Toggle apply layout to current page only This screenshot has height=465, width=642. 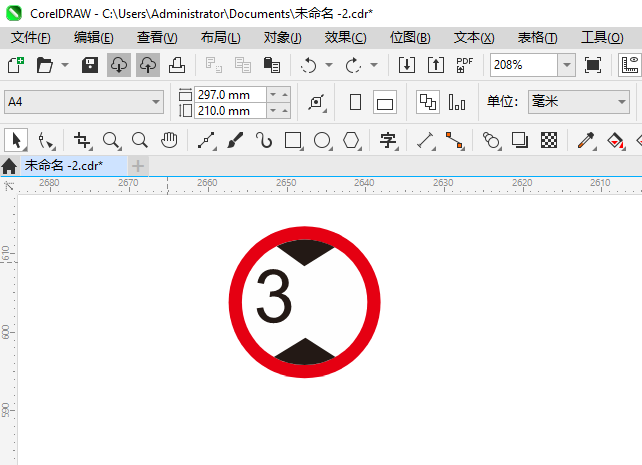[x=457, y=102]
